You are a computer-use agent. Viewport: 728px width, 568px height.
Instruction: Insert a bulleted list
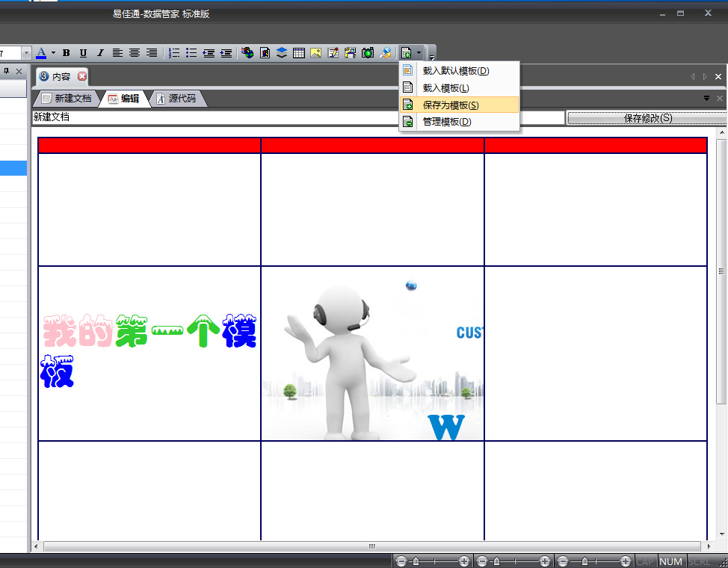191,53
